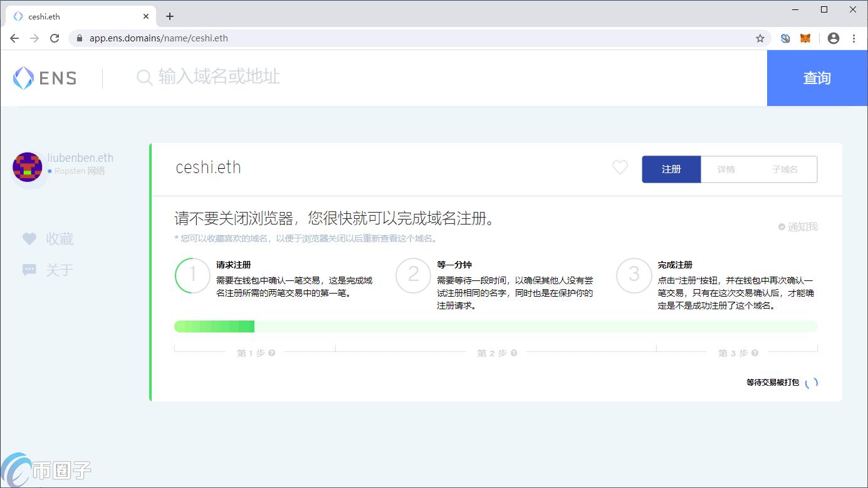Image resolution: width=868 pixels, height=488 pixels.
Task: Click the step 2 circle icon
Action: coord(414,275)
